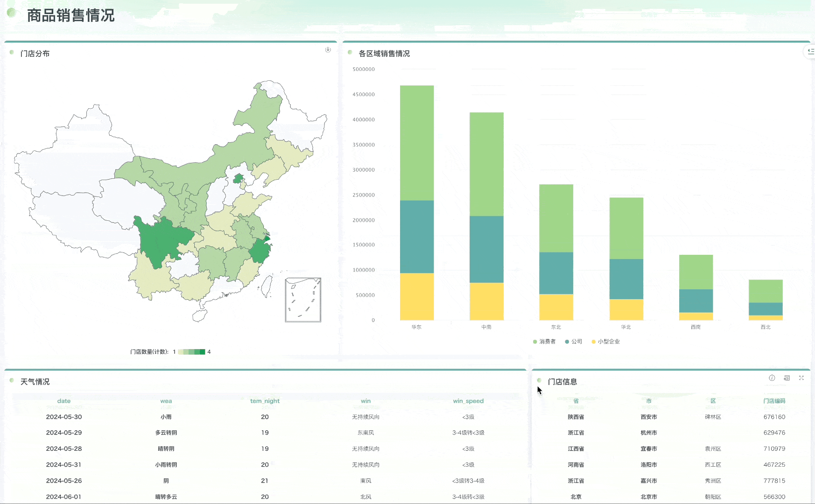Click the store code 777815

coord(774,481)
